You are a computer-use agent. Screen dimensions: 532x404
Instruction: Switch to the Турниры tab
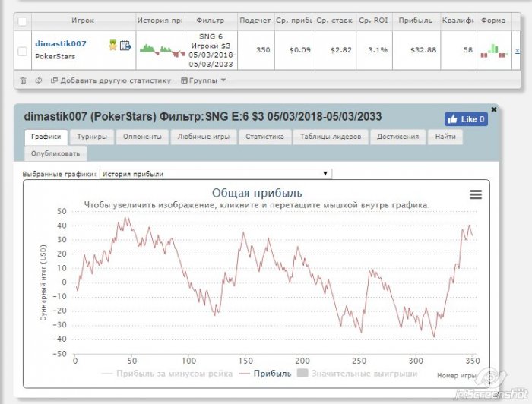[x=92, y=137]
